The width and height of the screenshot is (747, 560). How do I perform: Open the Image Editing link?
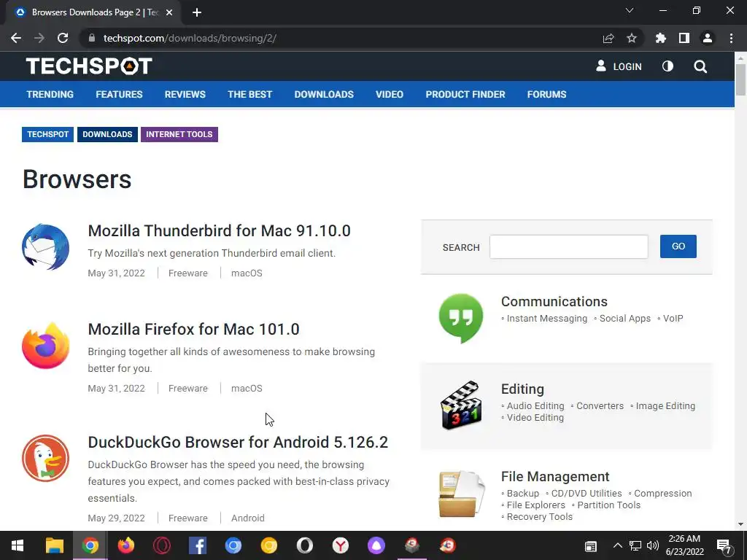tap(665, 405)
